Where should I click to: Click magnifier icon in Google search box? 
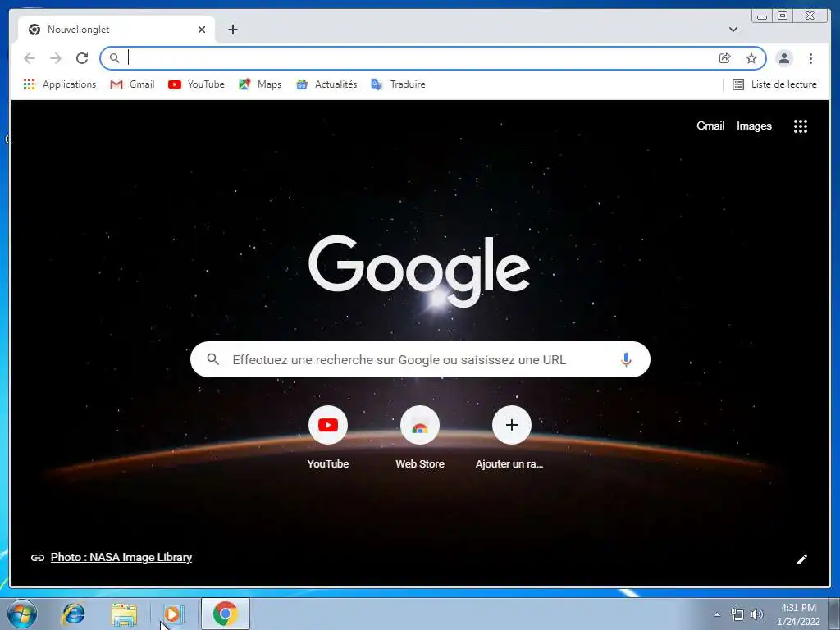(x=212, y=359)
